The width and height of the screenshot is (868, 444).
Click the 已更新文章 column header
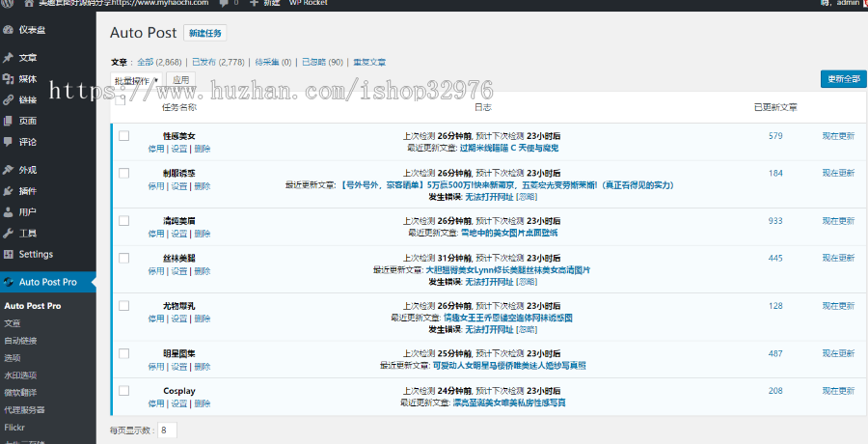point(775,107)
